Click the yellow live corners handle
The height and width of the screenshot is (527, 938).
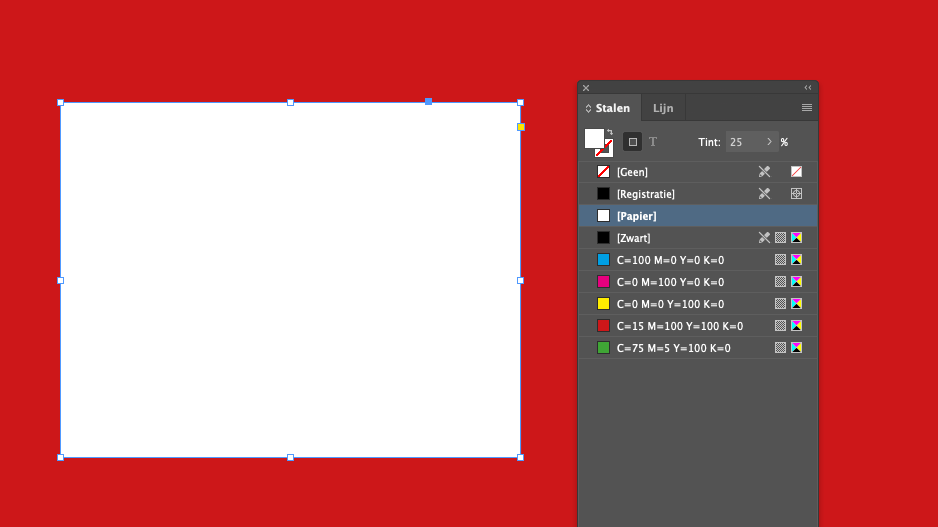(521, 127)
